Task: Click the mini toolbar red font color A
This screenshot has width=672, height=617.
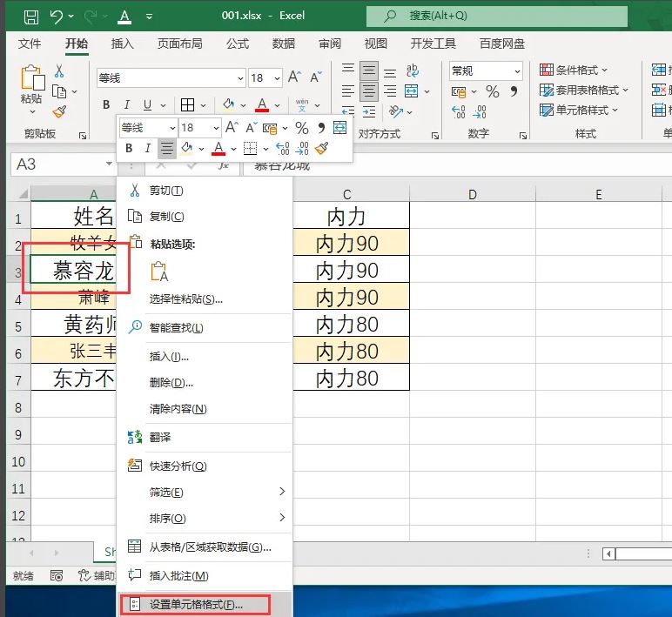Action: tap(218, 148)
